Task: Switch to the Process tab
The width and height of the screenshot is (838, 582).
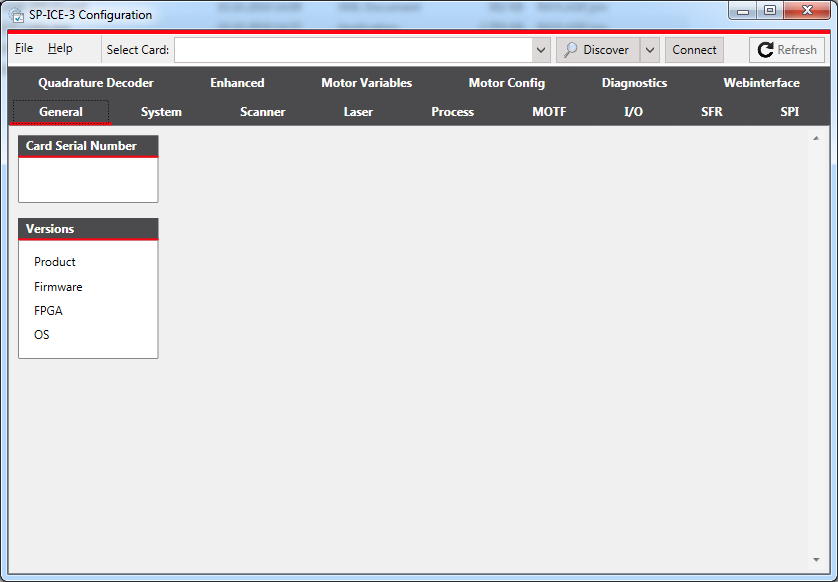Action: tap(453, 112)
